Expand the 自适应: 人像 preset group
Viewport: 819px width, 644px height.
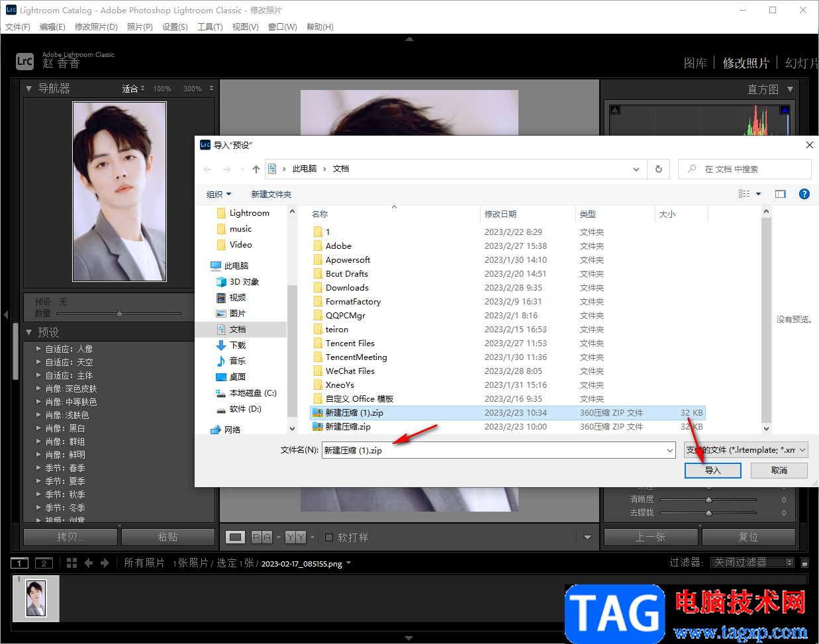pos(38,349)
